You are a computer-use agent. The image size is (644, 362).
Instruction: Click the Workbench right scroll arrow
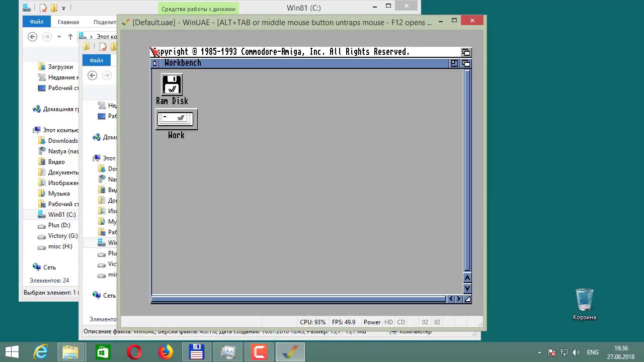coord(458,299)
